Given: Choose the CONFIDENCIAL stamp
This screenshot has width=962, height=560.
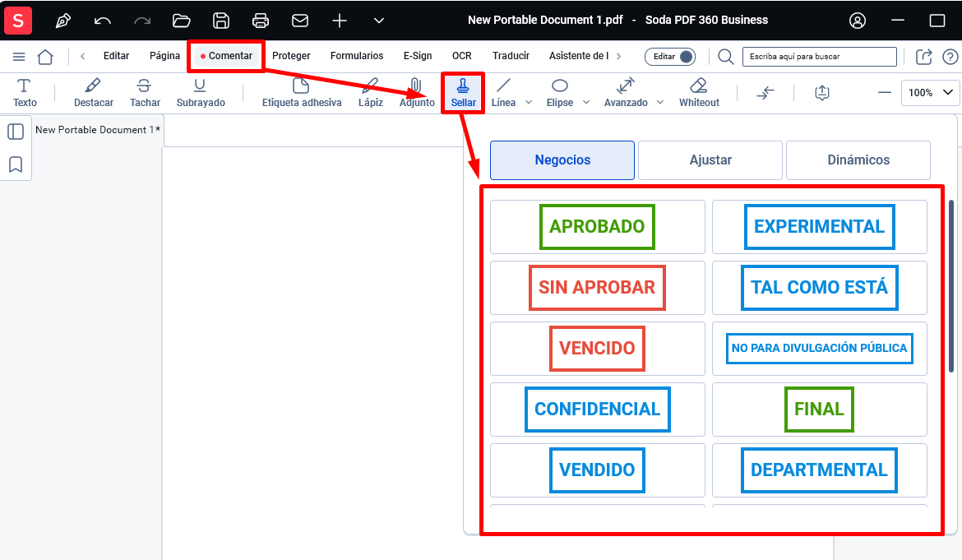Looking at the screenshot, I should tap(598, 410).
